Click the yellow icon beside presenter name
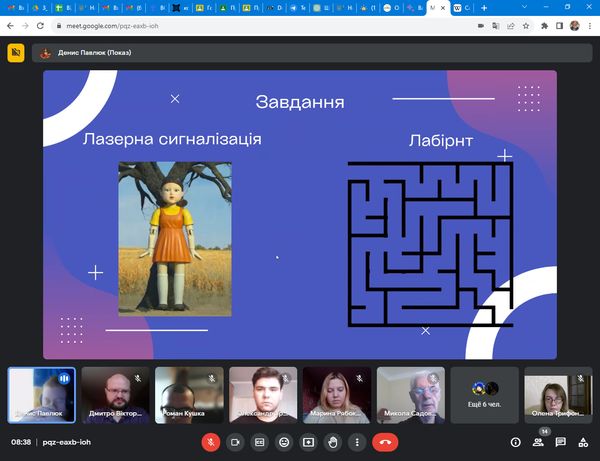This screenshot has height=461, width=600. (x=16, y=53)
